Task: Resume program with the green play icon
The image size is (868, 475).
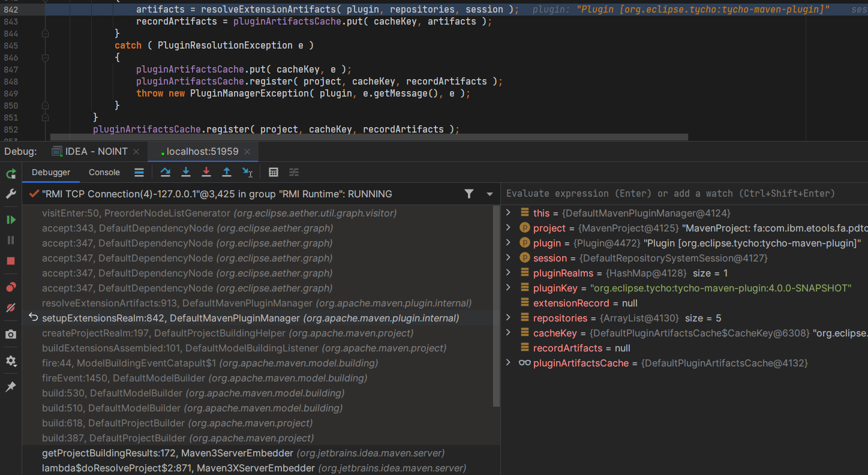Action: 11,220
